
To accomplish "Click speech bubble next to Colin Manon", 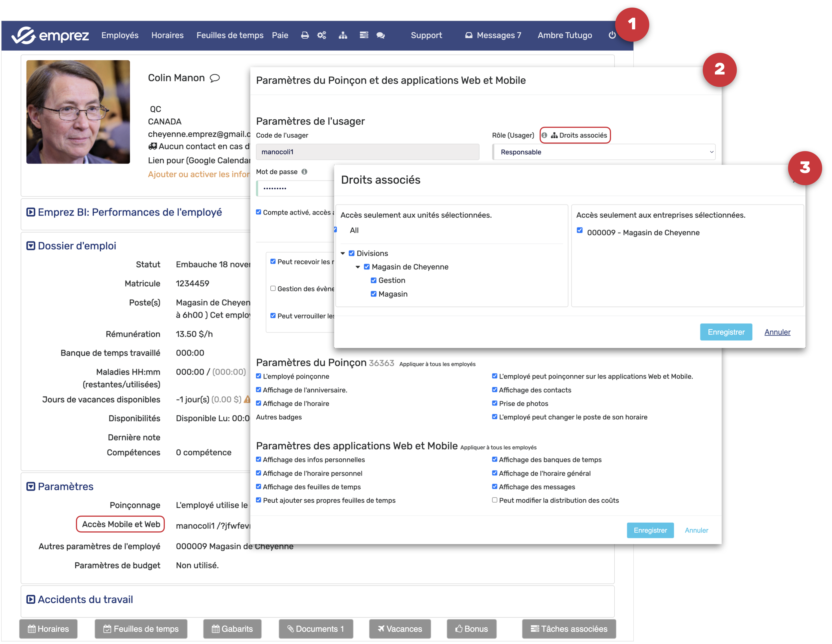I will (215, 78).
